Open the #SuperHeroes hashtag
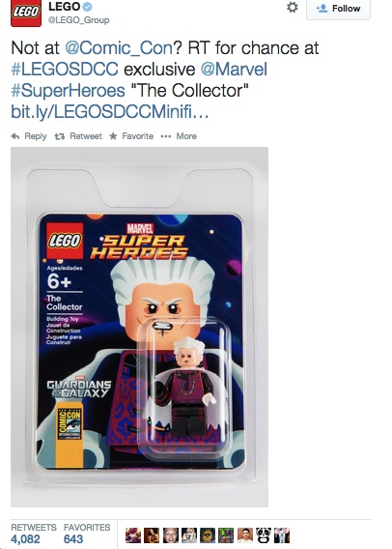Screen dimensions: 392x549 (68, 90)
